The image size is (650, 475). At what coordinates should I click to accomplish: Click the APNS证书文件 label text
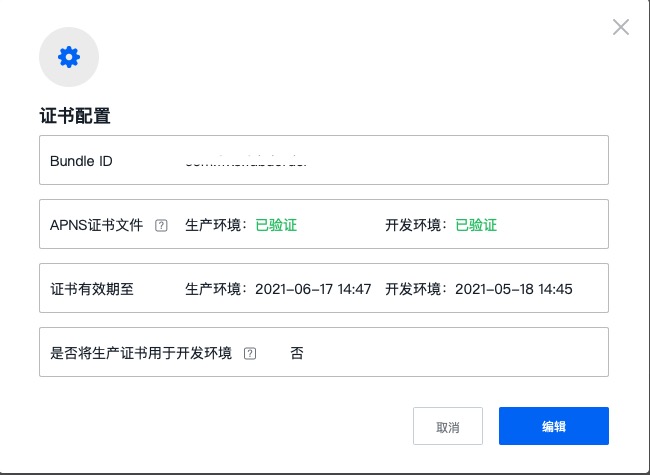coord(96,225)
